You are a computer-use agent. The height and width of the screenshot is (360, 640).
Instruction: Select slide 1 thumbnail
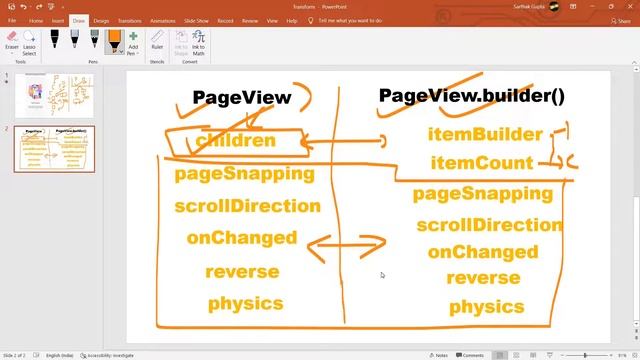point(54,96)
